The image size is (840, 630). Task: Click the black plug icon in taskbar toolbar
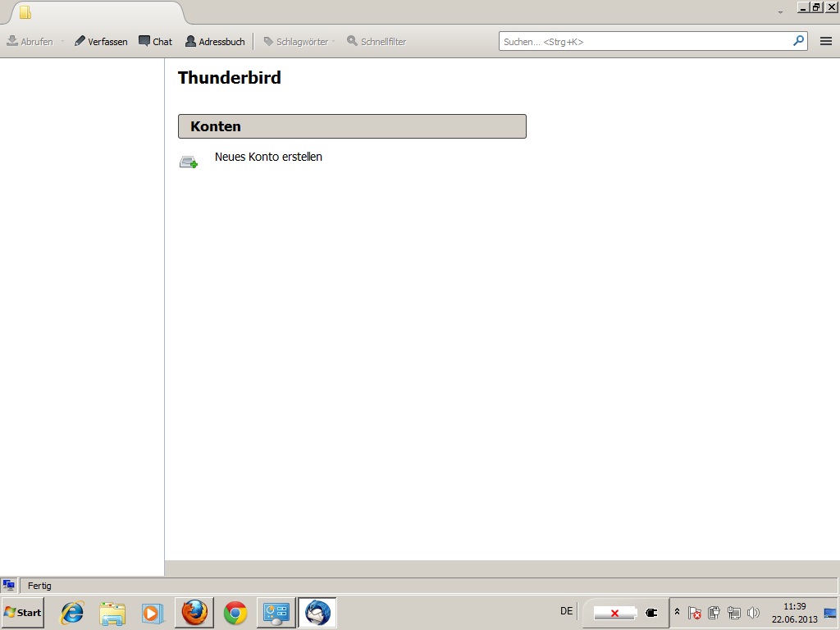(x=651, y=612)
